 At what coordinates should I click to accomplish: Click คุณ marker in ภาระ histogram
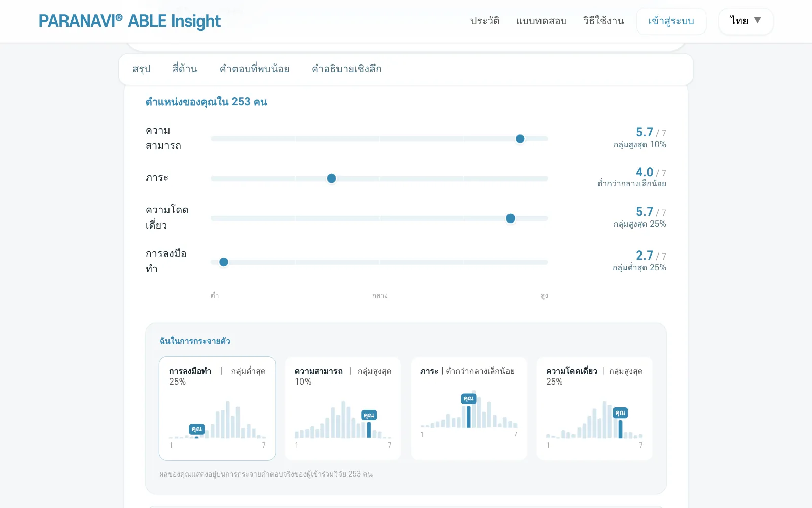[469, 399]
